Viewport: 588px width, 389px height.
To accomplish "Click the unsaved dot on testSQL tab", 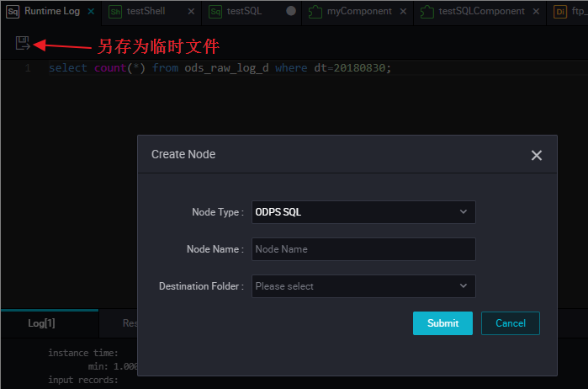I will click(x=291, y=12).
